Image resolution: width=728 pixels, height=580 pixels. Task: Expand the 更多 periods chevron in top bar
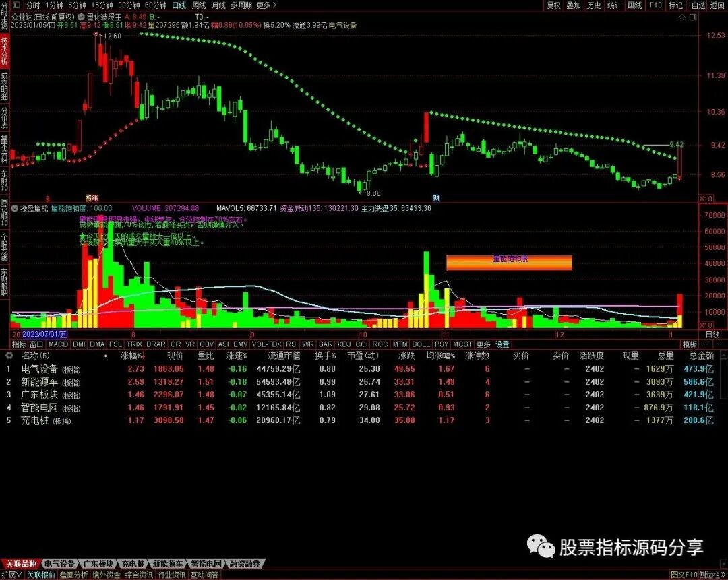click(x=266, y=5)
